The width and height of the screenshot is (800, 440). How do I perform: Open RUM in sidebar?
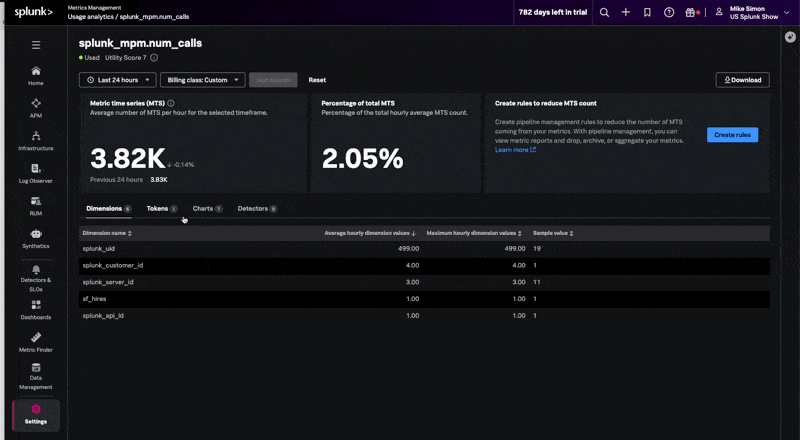36,206
